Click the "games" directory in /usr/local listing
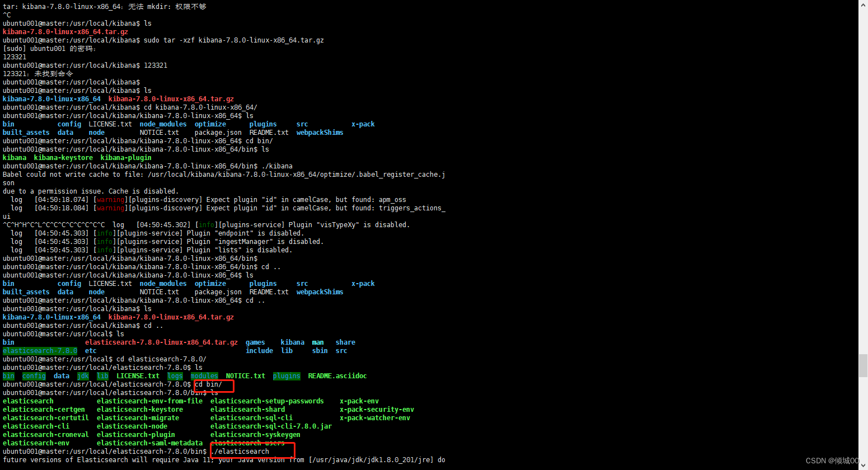This screenshot has width=868, height=470. point(255,342)
